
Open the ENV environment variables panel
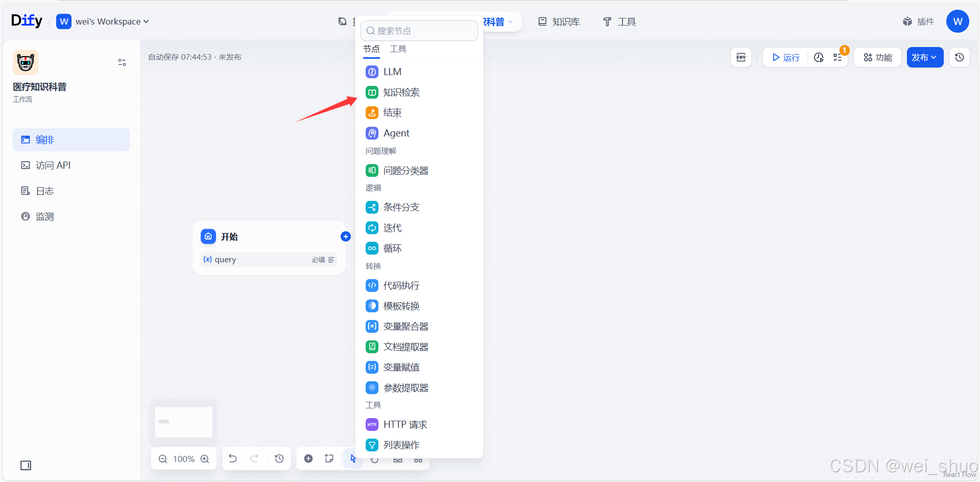740,57
